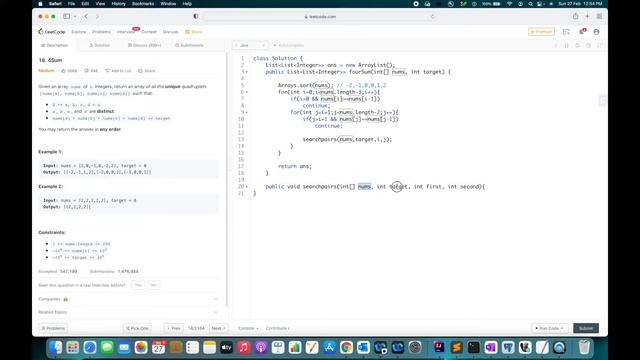Viewport: 640px width, 360px height.
Task: Open the Problems list button
Action: [53, 328]
